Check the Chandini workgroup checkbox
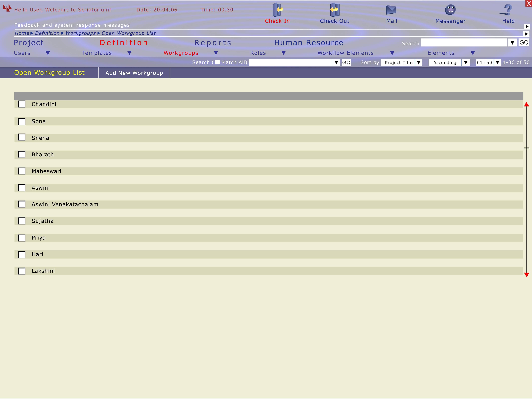The image size is (532, 399). pyautogui.click(x=22, y=104)
